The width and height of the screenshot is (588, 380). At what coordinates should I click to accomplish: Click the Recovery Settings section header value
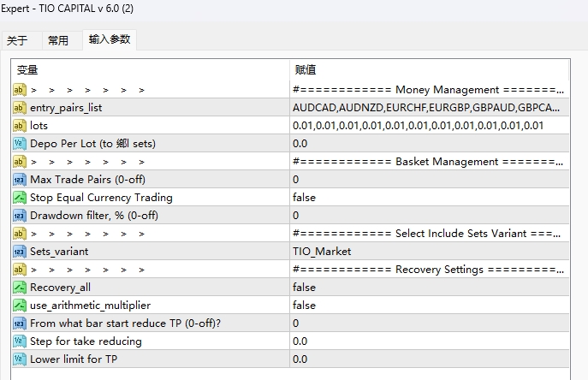coord(430,270)
